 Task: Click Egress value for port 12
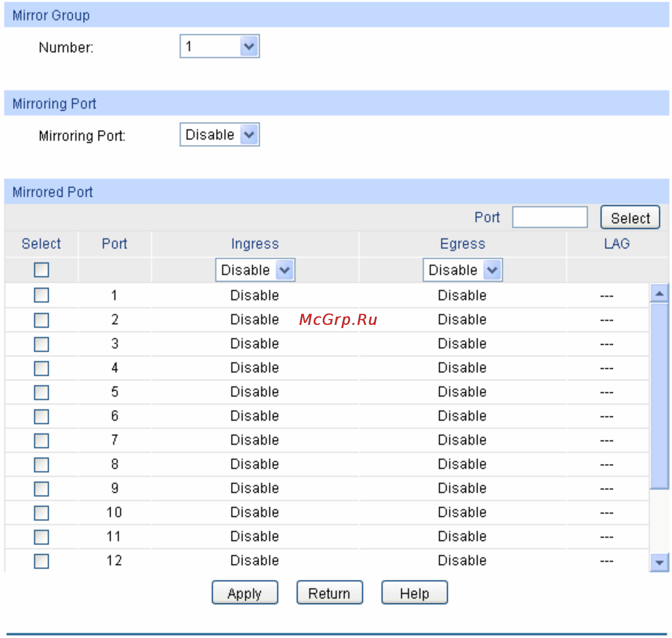pos(462,560)
